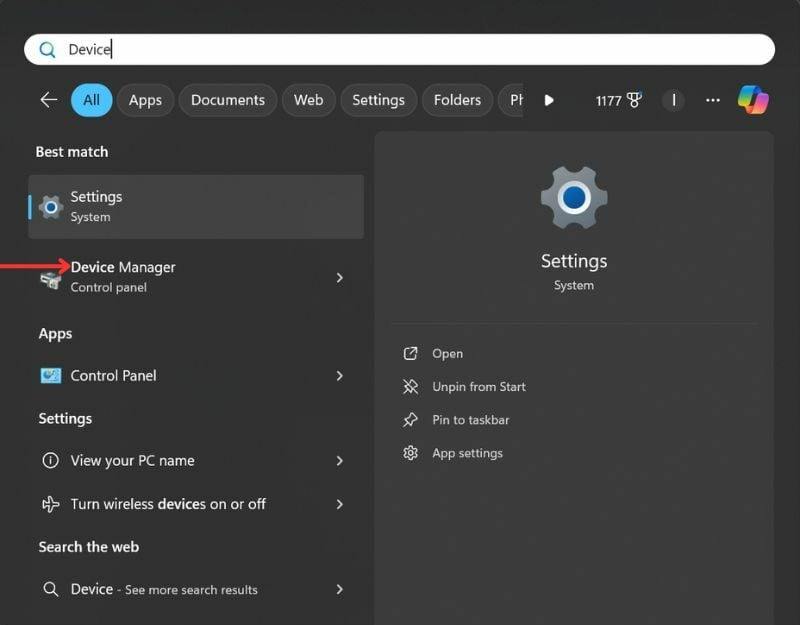The width and height of the screenshot is (800, 625).
Task: Click the App settings gear icon
Action: [411, 453]
